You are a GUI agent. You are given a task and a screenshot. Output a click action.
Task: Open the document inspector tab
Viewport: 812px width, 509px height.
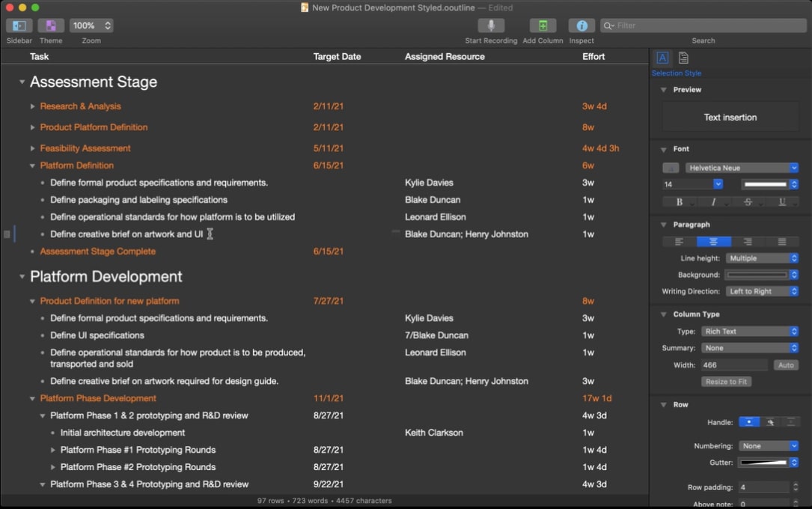683,58
